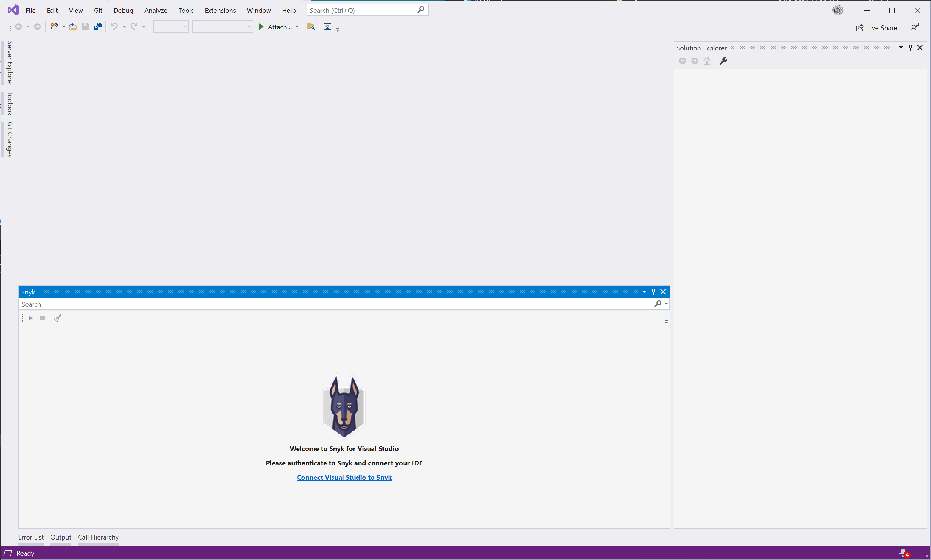This screenshot has width=931, height=560.
Task: Click the Find in Files icon
Action: pyautogui.click(x=311, y=27)
